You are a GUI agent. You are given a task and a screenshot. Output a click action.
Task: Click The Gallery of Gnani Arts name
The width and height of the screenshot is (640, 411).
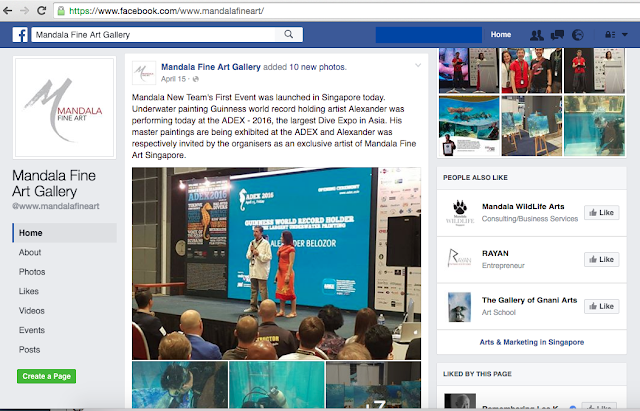pyautogui.click(x=529, y=300)
